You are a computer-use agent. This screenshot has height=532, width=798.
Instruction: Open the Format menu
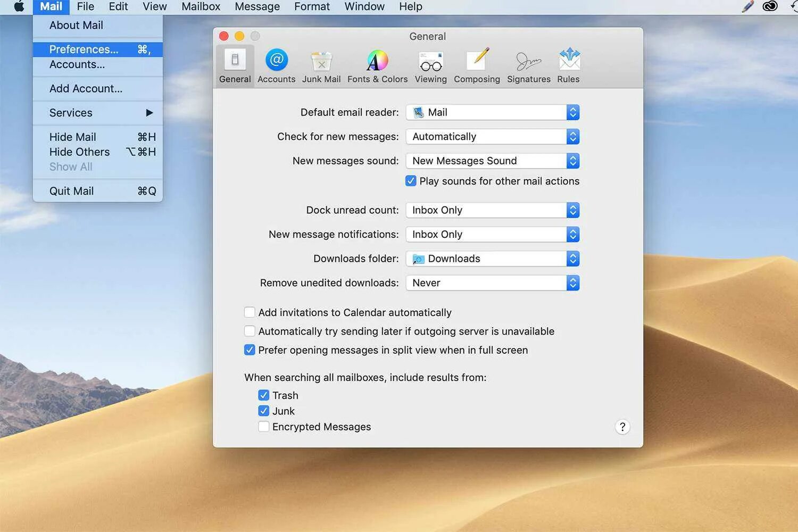click(312, 6)
